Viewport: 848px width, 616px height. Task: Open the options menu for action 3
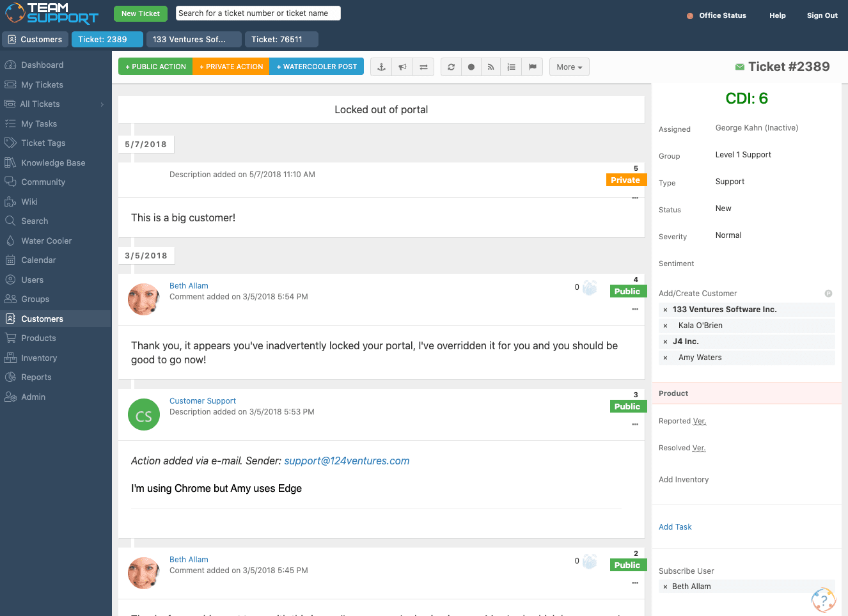635,424
